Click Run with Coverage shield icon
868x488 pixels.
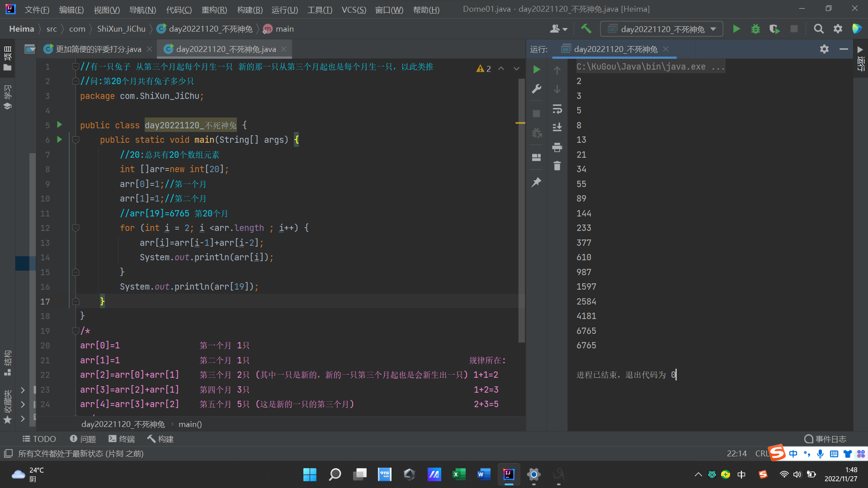(x=774, y=29)
